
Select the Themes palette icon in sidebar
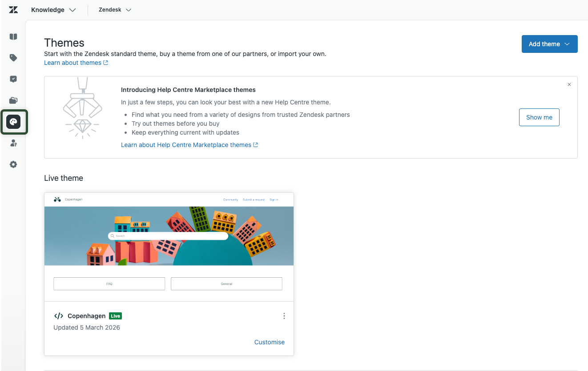(13, 122)
